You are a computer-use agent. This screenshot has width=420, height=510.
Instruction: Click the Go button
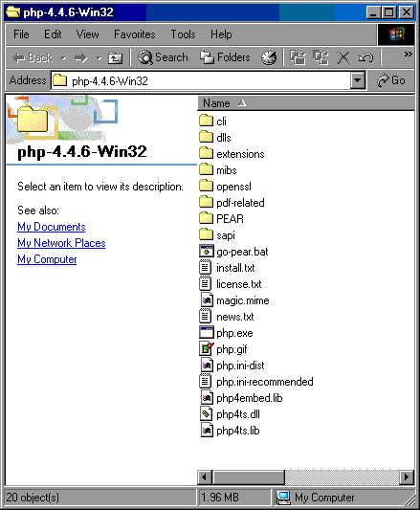pos(390,80)
